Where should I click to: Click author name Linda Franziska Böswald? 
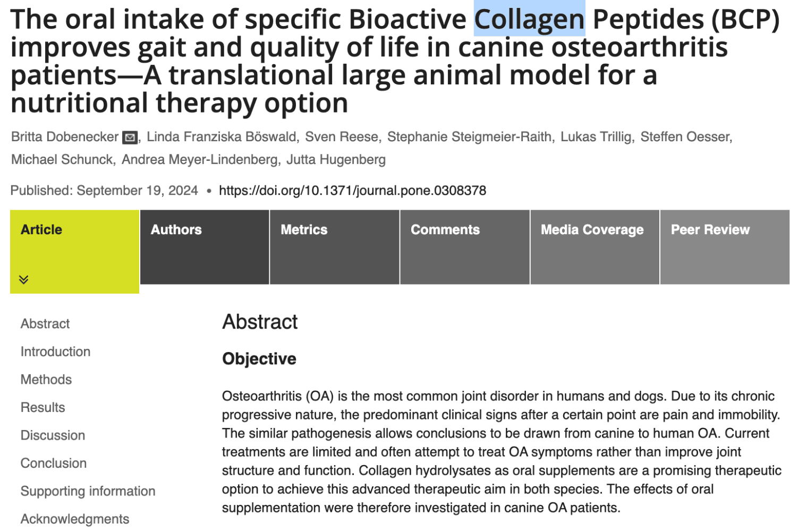click(221, 137)
